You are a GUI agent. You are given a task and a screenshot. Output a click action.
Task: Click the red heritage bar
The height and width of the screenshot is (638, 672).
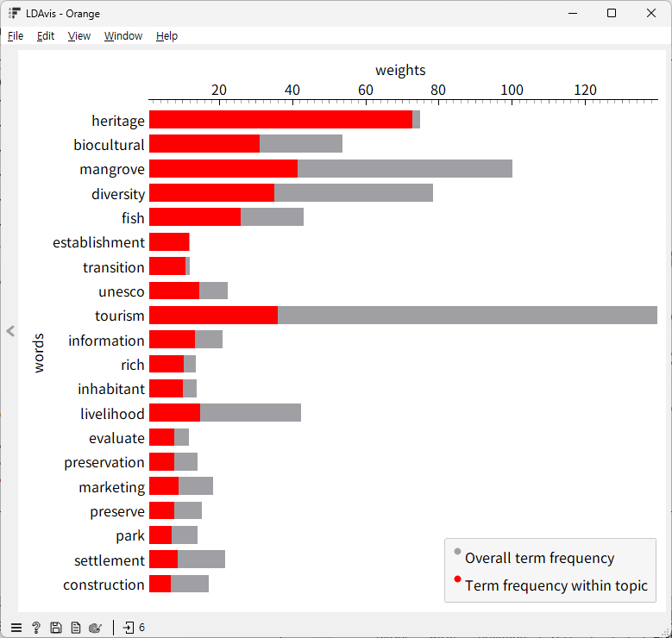pyautogui.click(x=280, y=120)
